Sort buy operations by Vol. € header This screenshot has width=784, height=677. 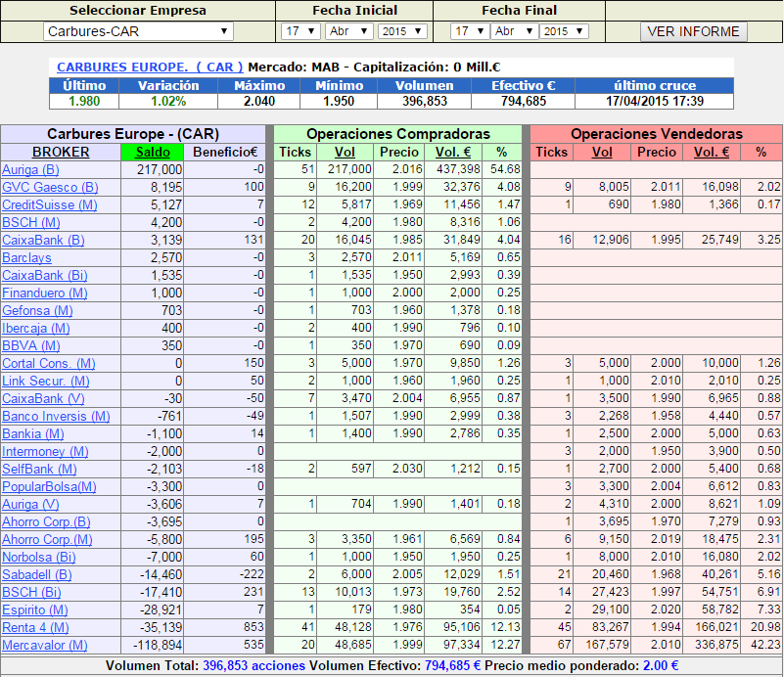[x=452, y=152]
